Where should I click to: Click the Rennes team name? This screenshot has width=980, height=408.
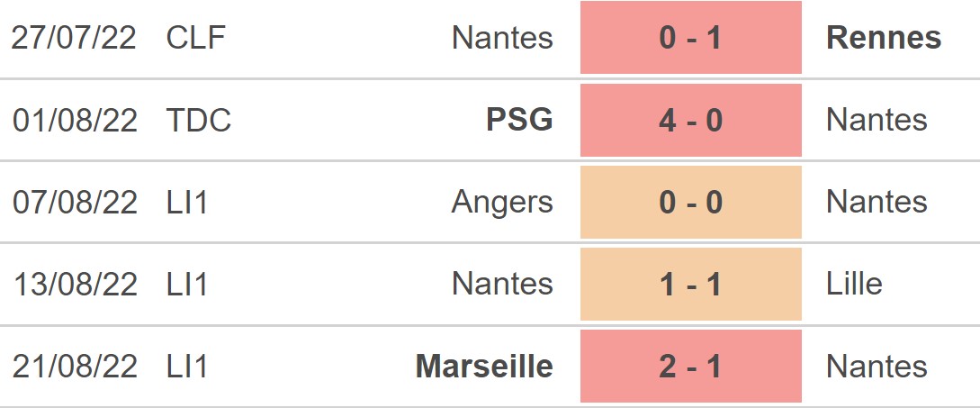point(884,38)
